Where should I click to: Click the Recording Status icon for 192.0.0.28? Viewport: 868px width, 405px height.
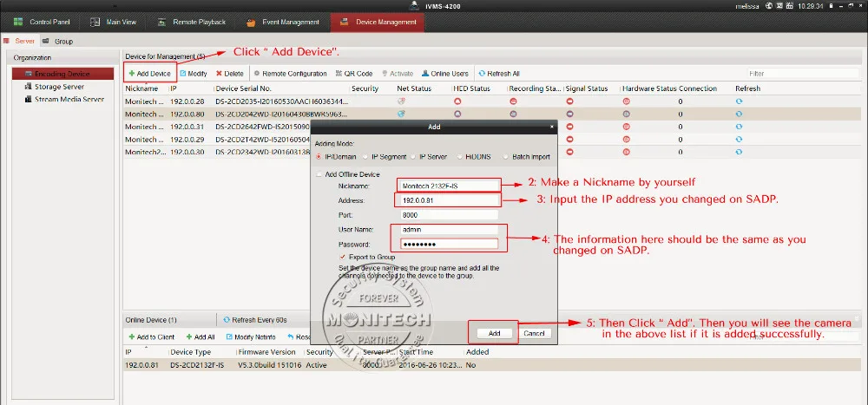pyautogui.click(x=513, y=101)
